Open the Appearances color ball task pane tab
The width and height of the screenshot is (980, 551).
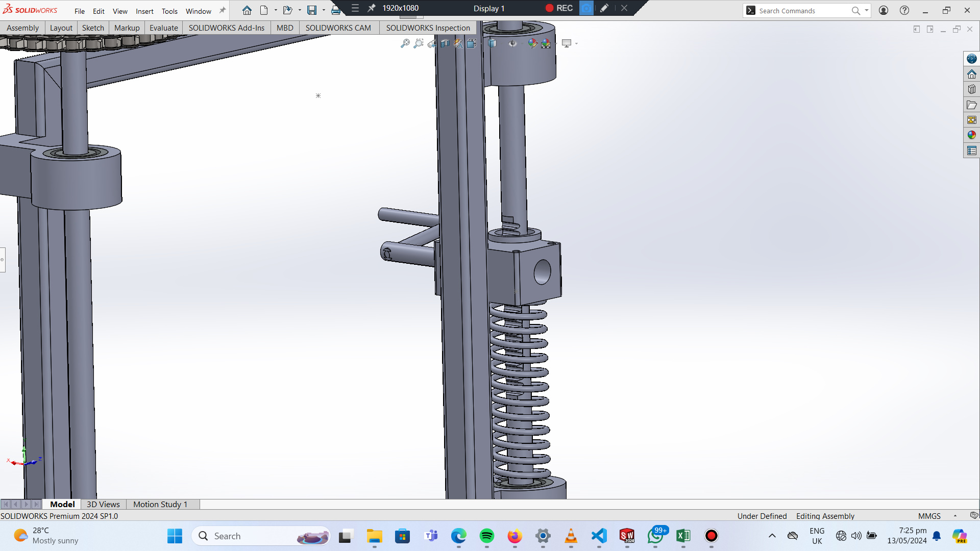[x=971, y=135]
